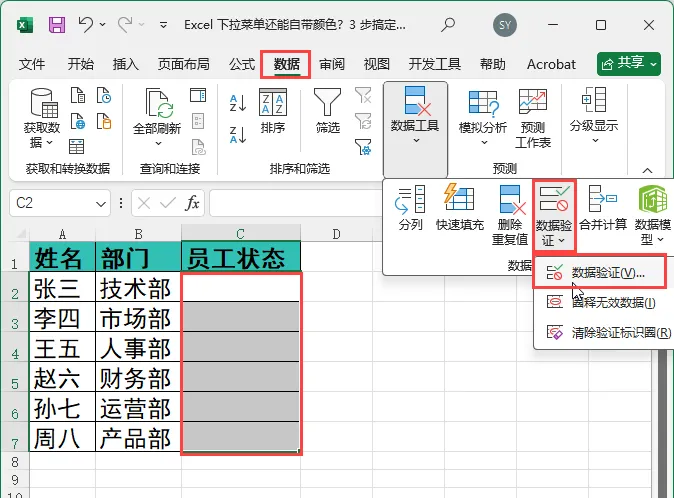Click the from table/range icon
The width and height of the screenshot is (674, 498).
pyautogui.click(x=77, y=147)
